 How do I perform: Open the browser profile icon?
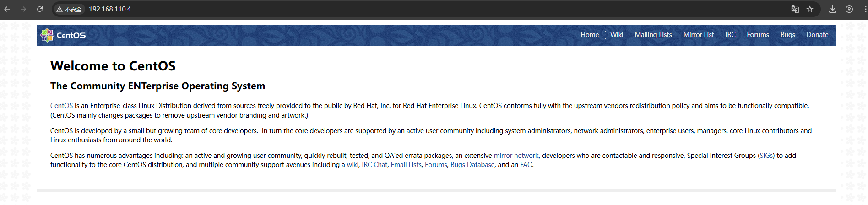pos(849,9)
